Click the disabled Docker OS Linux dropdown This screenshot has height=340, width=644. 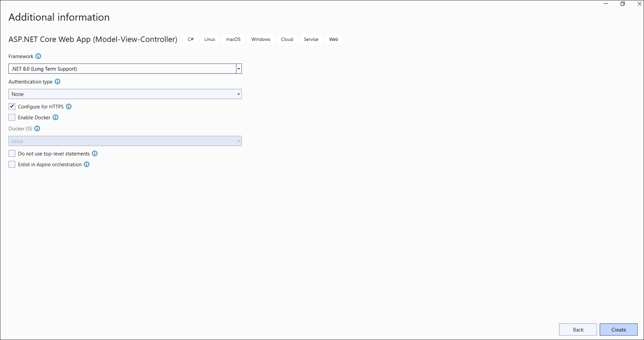(125, 141)
